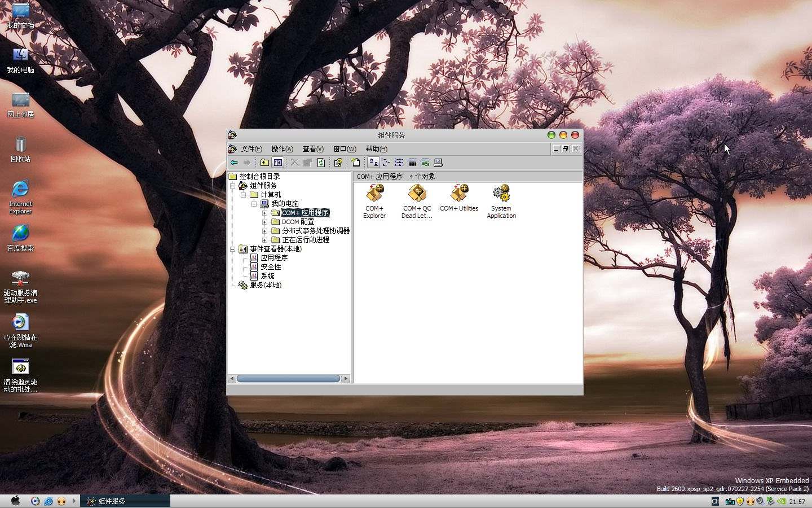Image resolution: width=812 pixels, height=508 pixels.
Task: Select COM+ QC Dead Let... application
Action: click(417, 202)
